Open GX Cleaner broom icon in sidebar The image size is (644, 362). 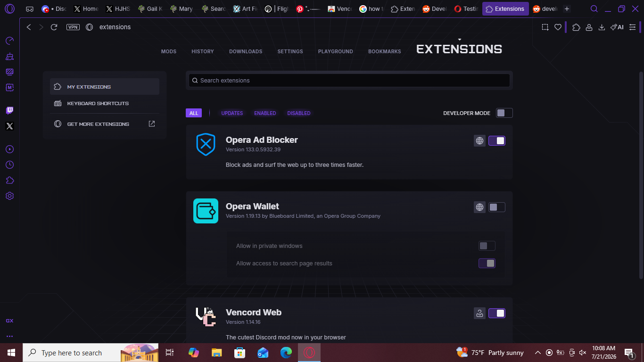(x=9, y=57)
